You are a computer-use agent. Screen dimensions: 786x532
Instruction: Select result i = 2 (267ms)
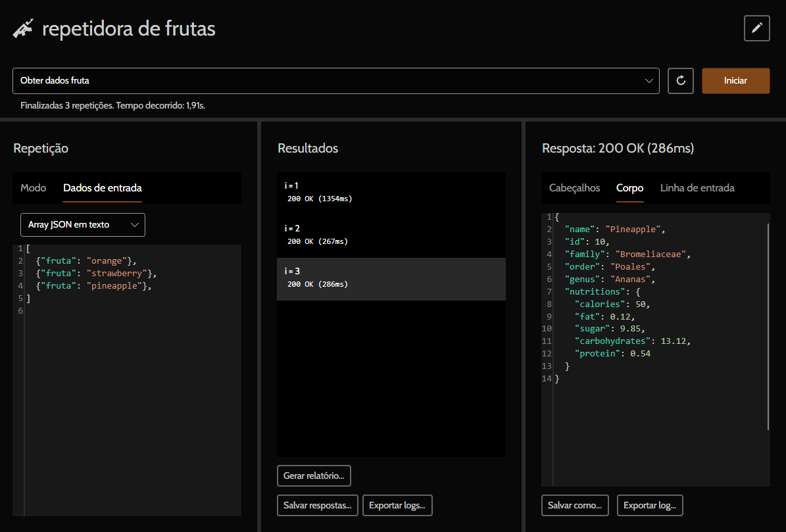[x=391, y=235]
